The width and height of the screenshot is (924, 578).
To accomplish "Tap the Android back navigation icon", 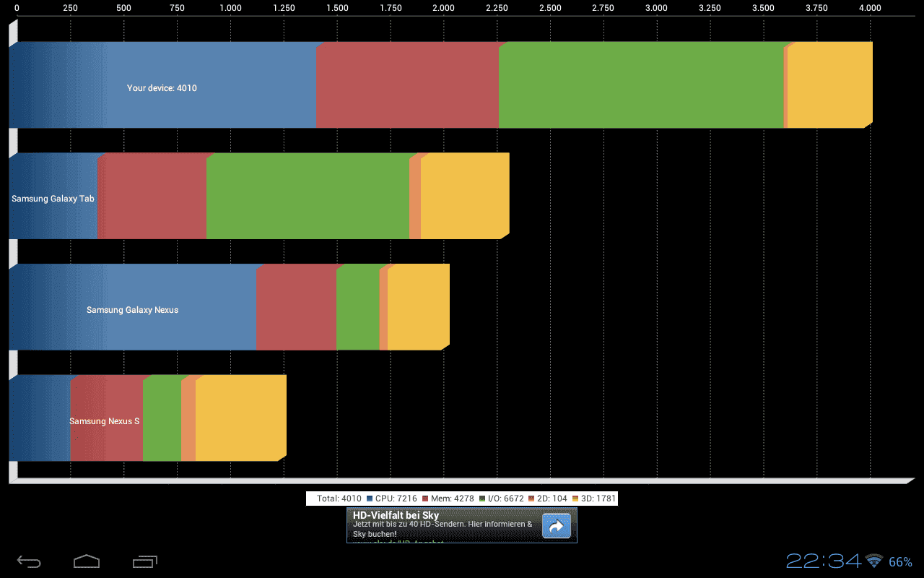I will click(30, 561).
